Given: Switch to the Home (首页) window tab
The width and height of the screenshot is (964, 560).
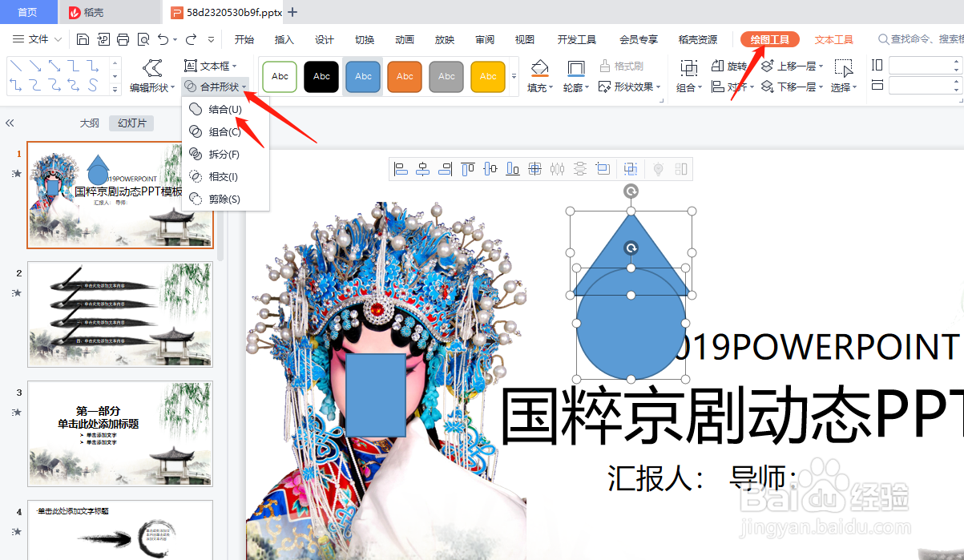Looking at the screenshot, I should tap(28, 12).
